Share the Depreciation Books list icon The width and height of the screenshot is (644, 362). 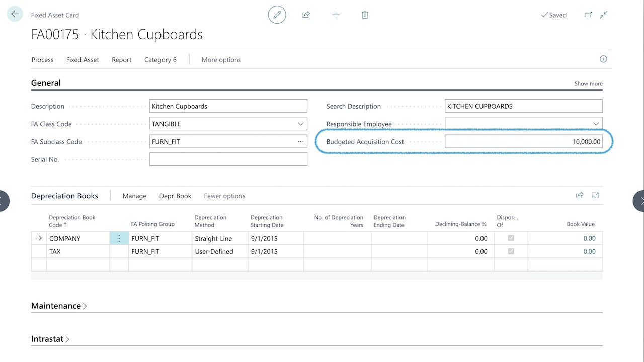pos(580,196)
